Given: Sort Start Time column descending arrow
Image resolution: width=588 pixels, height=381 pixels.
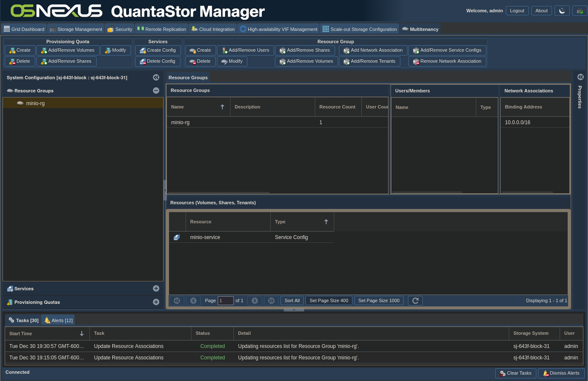Looking at the screenshot, I should point(82,334).
